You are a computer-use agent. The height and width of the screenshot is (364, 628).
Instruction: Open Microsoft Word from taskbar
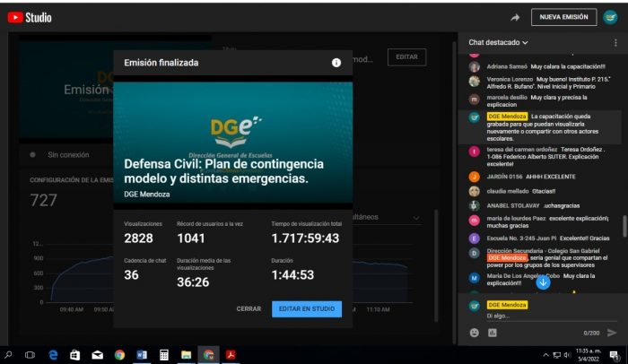pyautogui.click(x=142, y=355)
